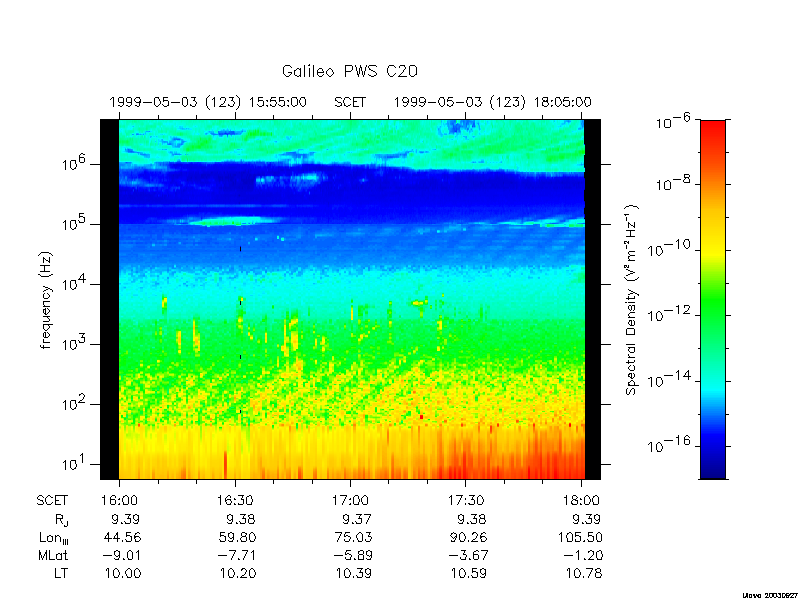Click MLat value -1.20

[583, 555]
